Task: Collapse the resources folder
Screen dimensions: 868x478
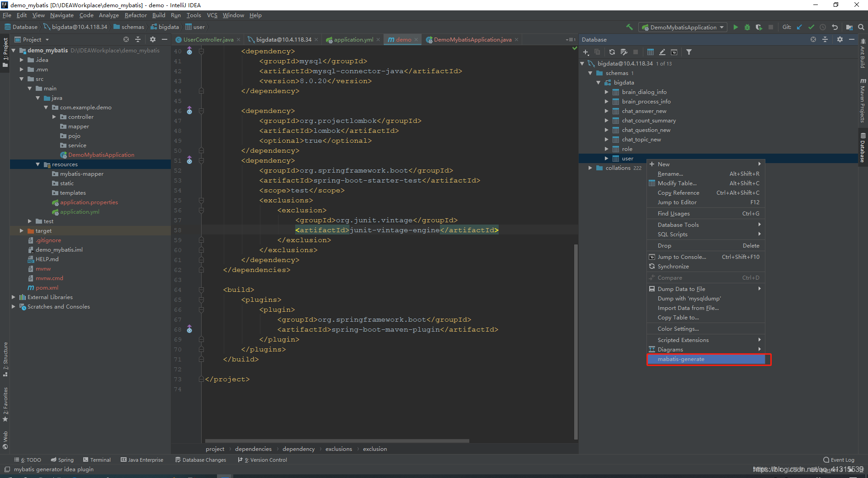Action: tap(38, 164)
